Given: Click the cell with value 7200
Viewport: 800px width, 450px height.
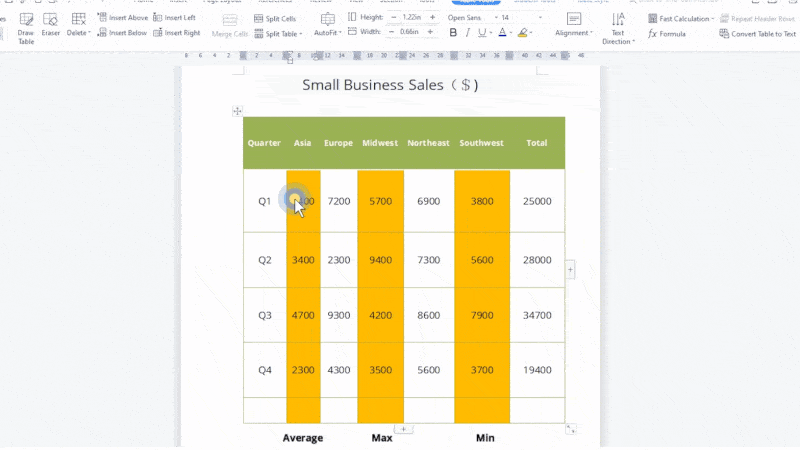Looking at the screenshot, I should (x=339, y=201).
